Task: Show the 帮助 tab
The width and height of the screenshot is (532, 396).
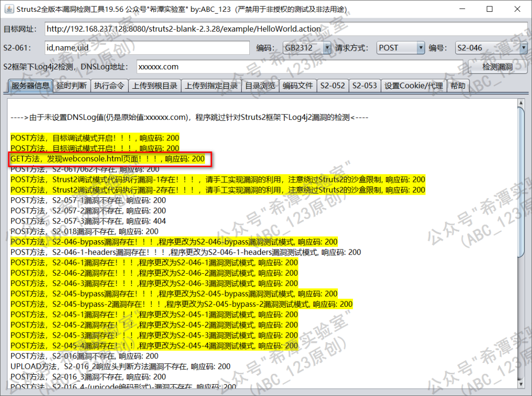Action: (x=458, y=86)
